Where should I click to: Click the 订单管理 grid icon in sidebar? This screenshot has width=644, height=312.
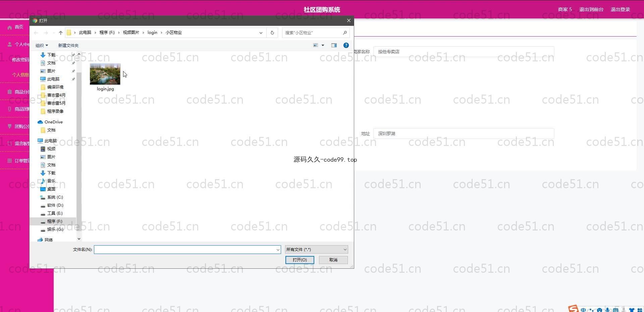[x=10, y=161]
